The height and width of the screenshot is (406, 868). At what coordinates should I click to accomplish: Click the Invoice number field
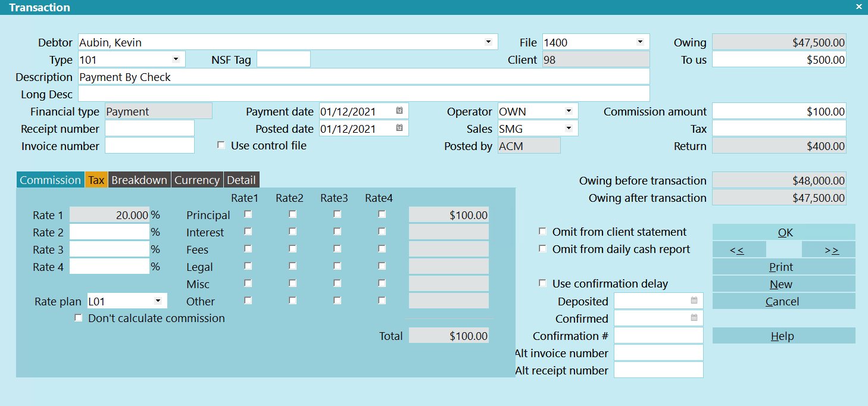150,145
